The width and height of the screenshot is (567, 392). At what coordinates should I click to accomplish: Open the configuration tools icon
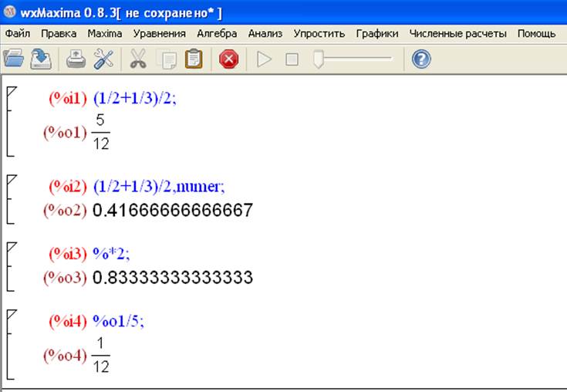[x=103, y=59]
